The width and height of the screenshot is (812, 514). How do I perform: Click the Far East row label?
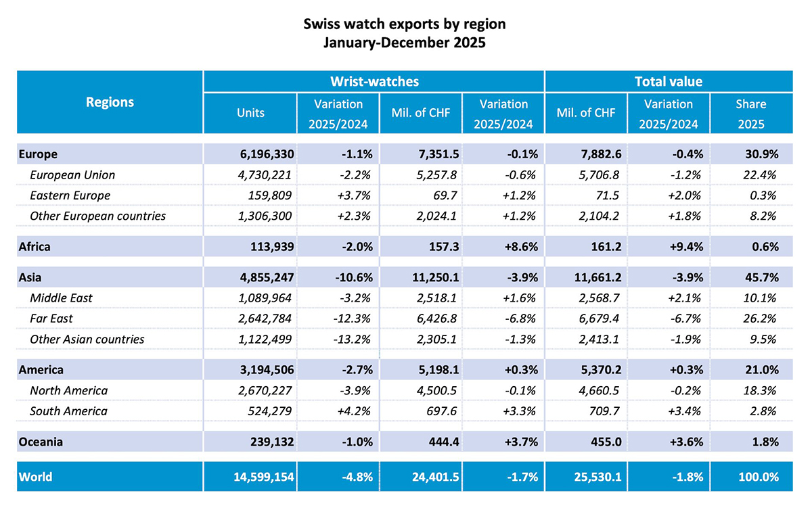tap(51, 319)
